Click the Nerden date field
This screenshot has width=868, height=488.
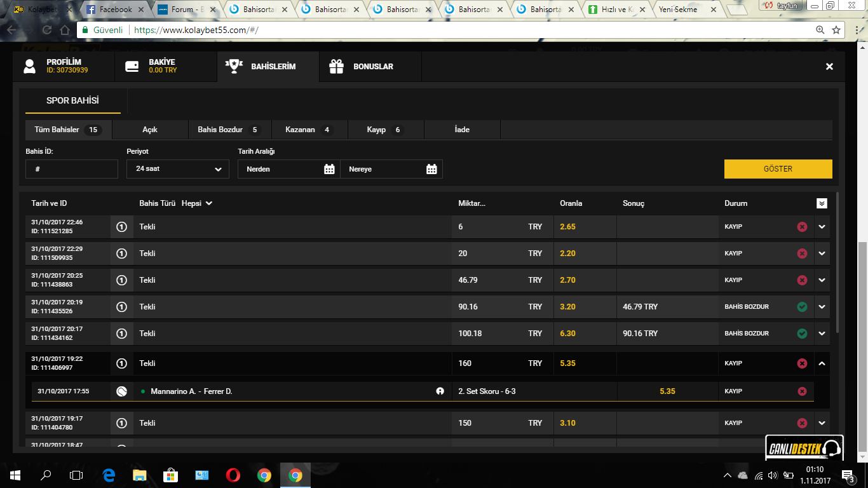[289, 169]
